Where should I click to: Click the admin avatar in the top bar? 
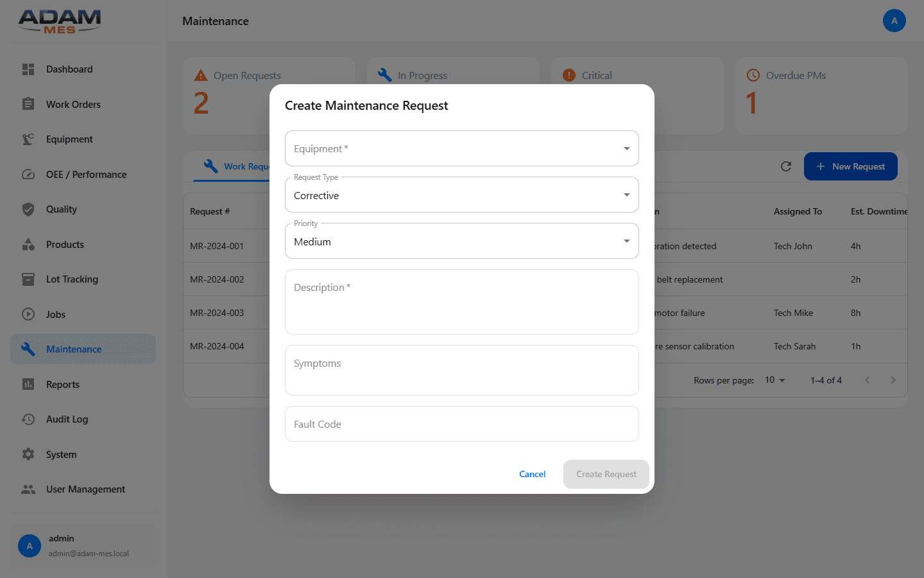pos(894,21)
